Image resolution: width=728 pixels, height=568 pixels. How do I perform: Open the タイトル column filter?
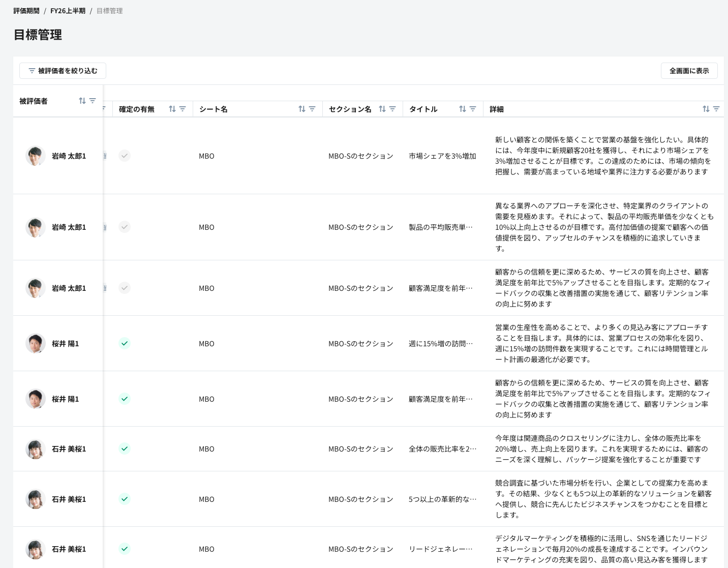click(473, 109)
